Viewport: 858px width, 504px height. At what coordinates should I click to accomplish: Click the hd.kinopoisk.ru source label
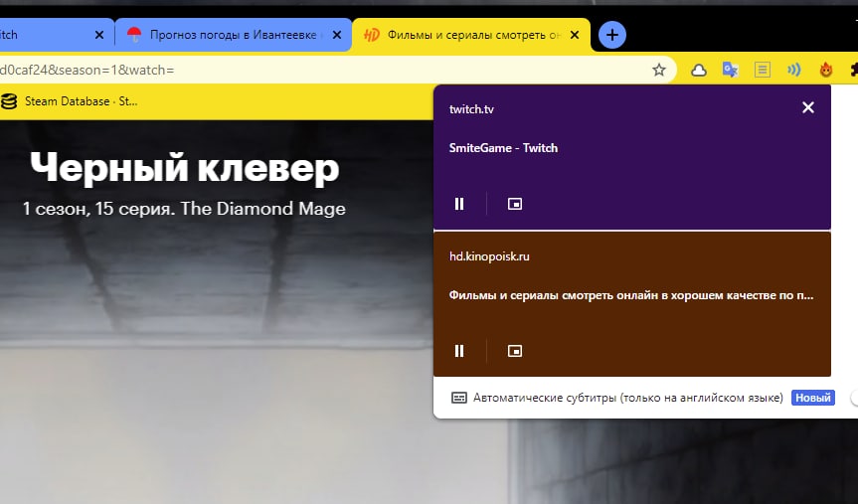(x=489, y=256)
